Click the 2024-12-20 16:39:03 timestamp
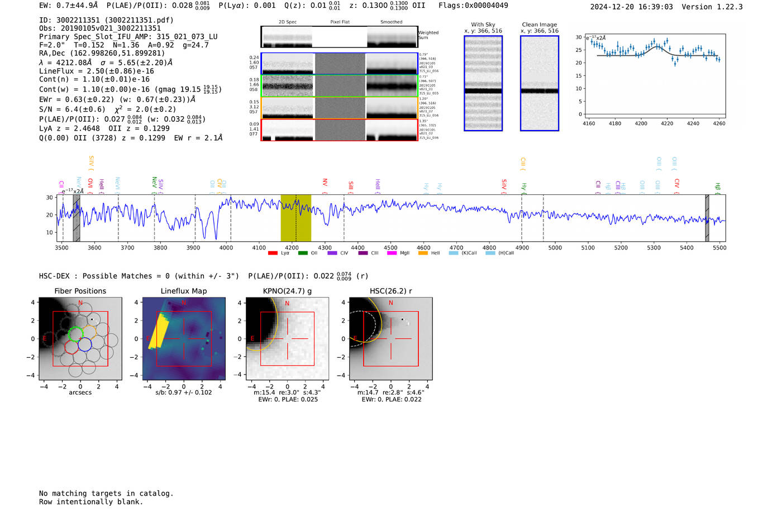782x532 pixels. pyautogui.click(x=631, y=7)
